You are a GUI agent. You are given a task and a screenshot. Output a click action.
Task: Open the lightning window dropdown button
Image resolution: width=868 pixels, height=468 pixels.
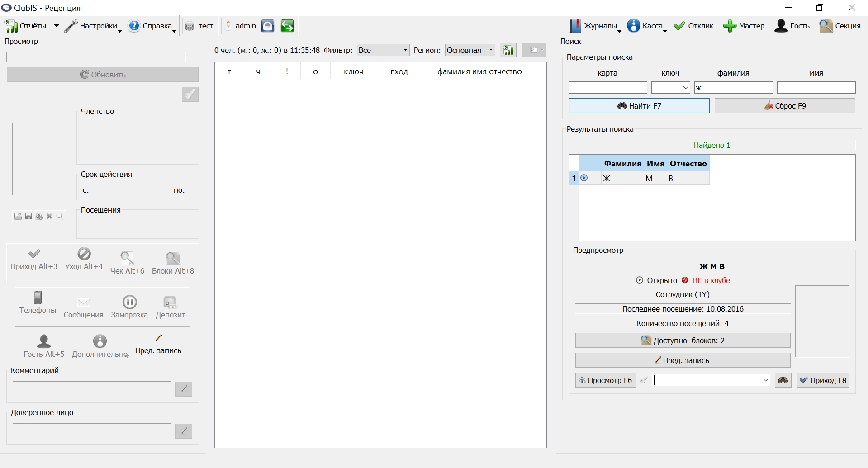534,50
